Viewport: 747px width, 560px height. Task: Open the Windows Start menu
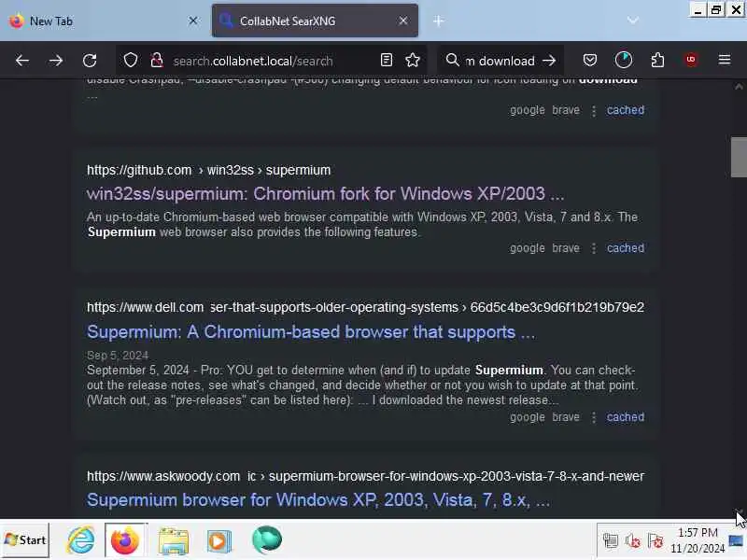(25, 540)
